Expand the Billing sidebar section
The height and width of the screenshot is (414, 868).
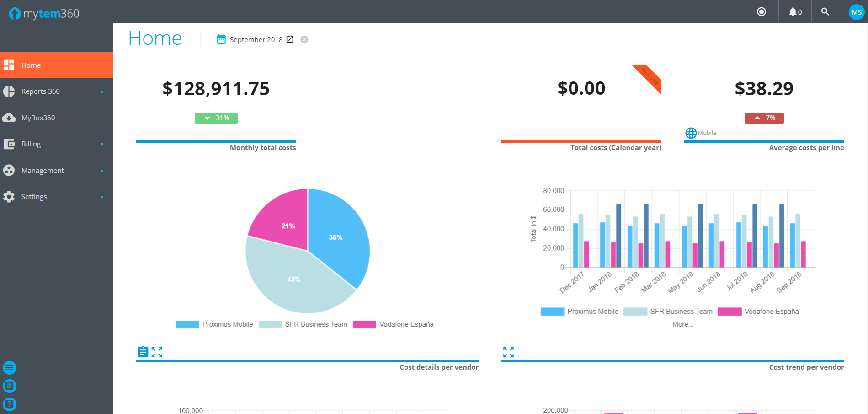tap(31, 144)
